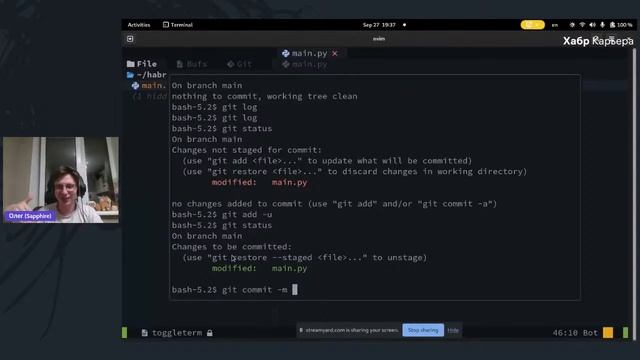Click the nvim window title
The image size is (640, 360).
pos(379,39)
